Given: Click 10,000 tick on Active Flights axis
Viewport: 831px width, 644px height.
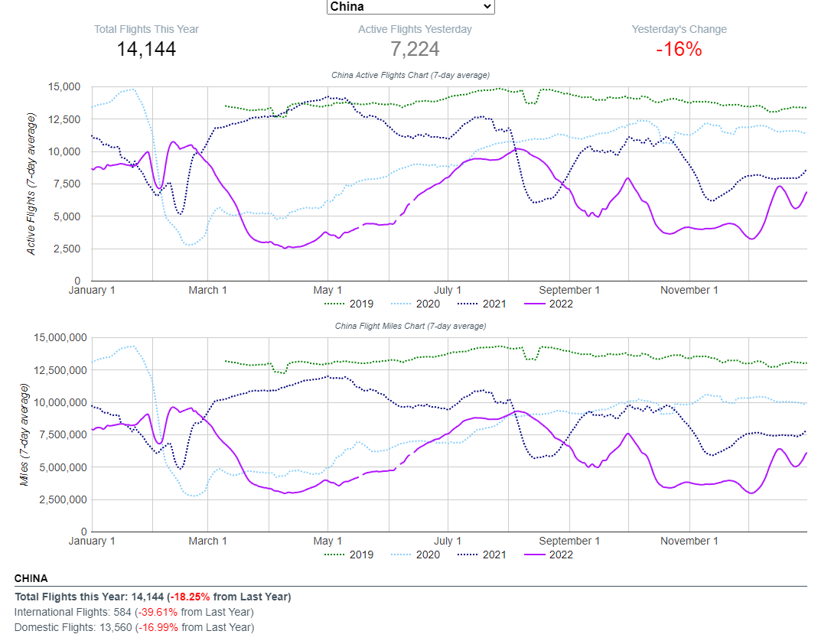Looking at the screenshot, I should [x=64, y=151].
